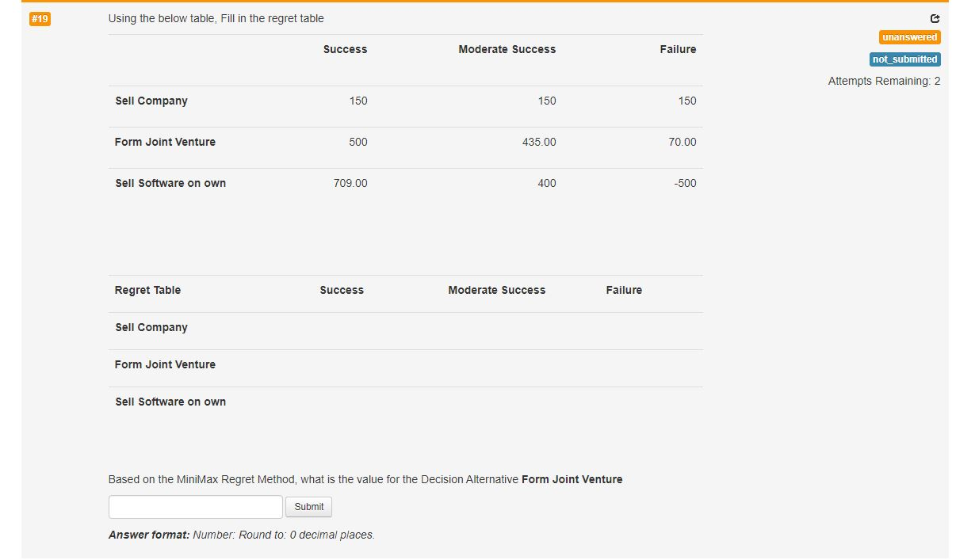Screen dimensions: 975x560
Task: Select Sell Software on own payoff row label
Action: tap(170, 183)
